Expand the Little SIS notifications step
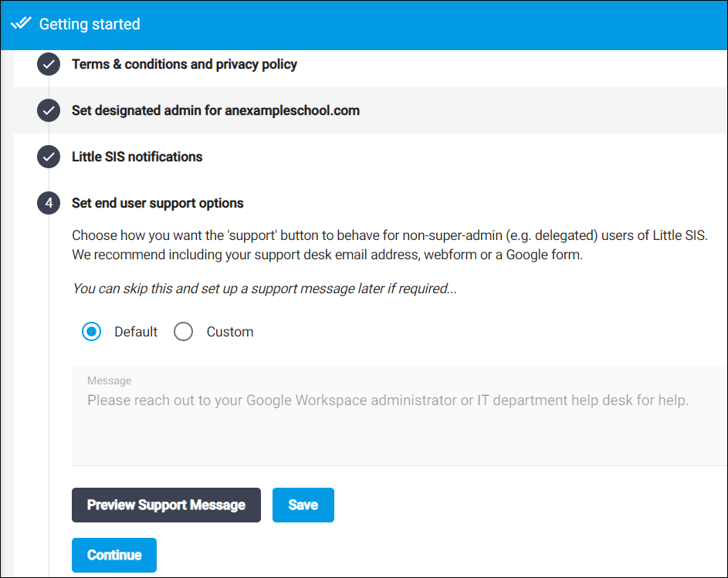Screen dimensions: 728x578 137,157
